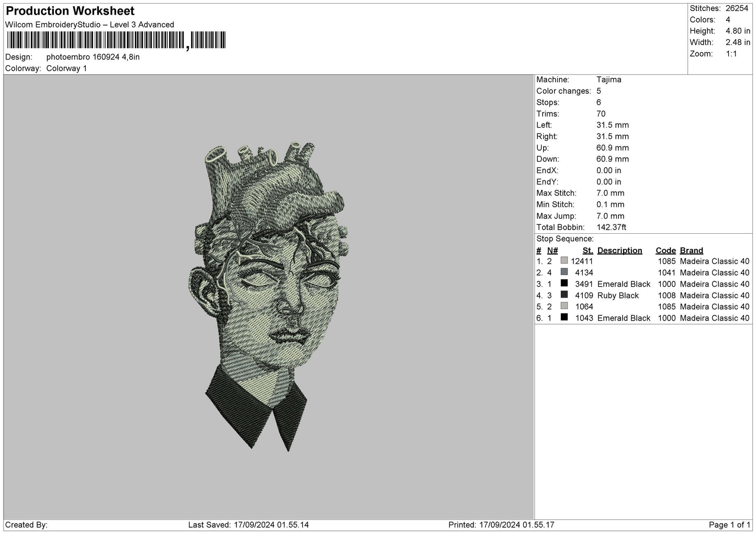Click the Right value 31.5 mm

(613, 137)
